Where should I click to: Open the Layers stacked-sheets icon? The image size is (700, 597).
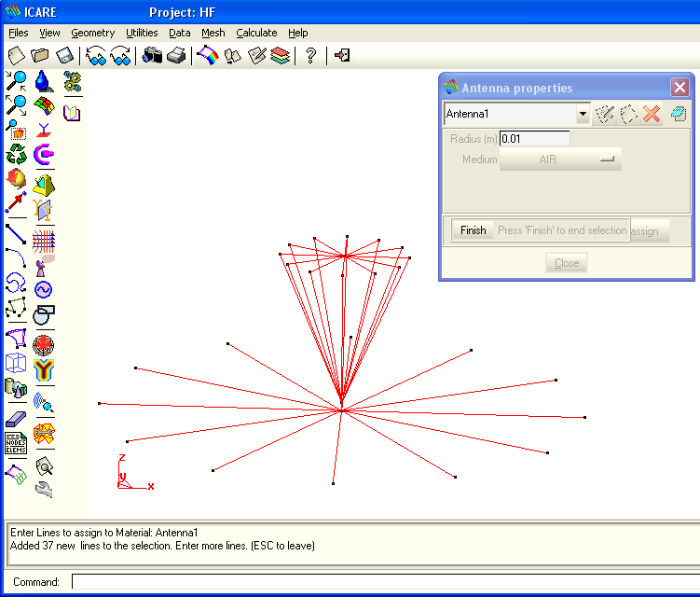click(281, 56)
